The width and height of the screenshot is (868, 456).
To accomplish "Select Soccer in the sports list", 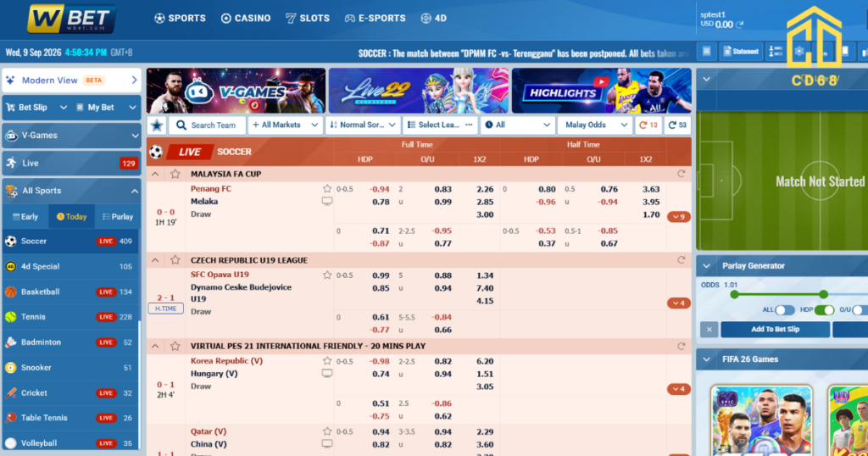I will coord(71,242).
